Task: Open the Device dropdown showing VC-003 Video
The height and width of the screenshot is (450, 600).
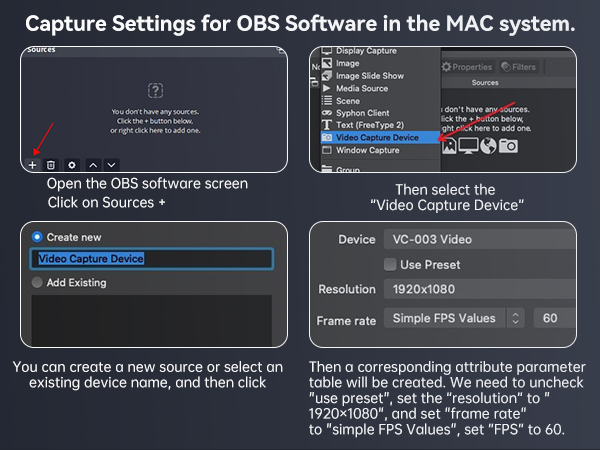Action: tap(478, 240)
